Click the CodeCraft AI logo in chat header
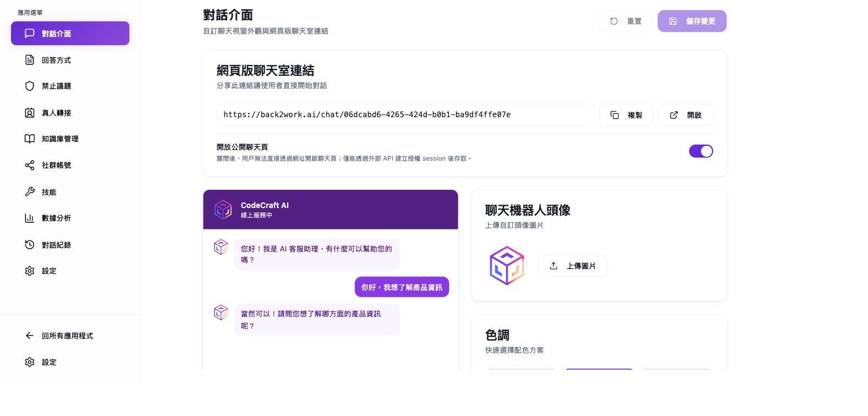The height and width of the screenshot is (416, 868). pyautogui.click(x=223, y=210)
